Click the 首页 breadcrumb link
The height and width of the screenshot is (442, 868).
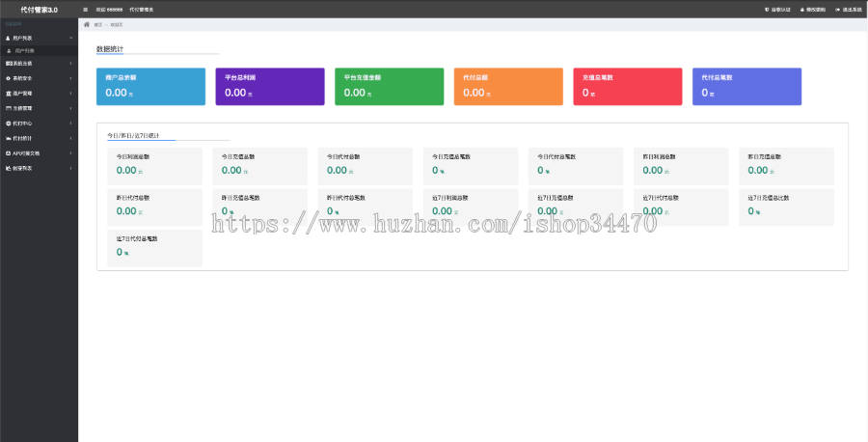(x=97, y=24)
